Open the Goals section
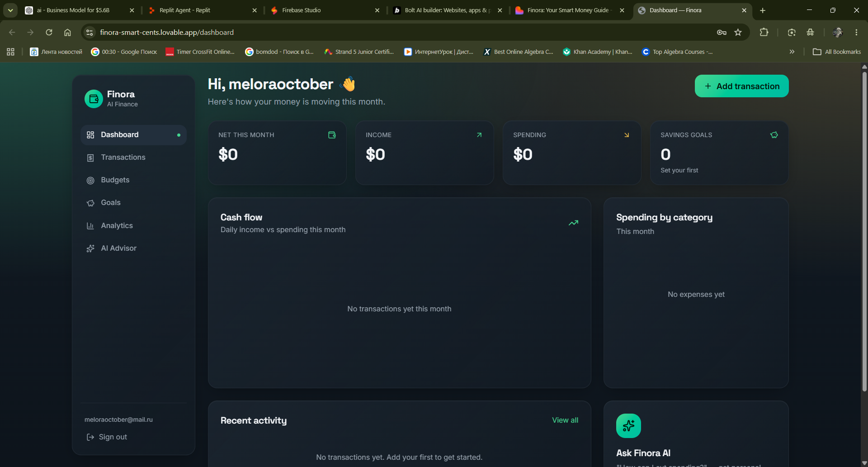 133,203
